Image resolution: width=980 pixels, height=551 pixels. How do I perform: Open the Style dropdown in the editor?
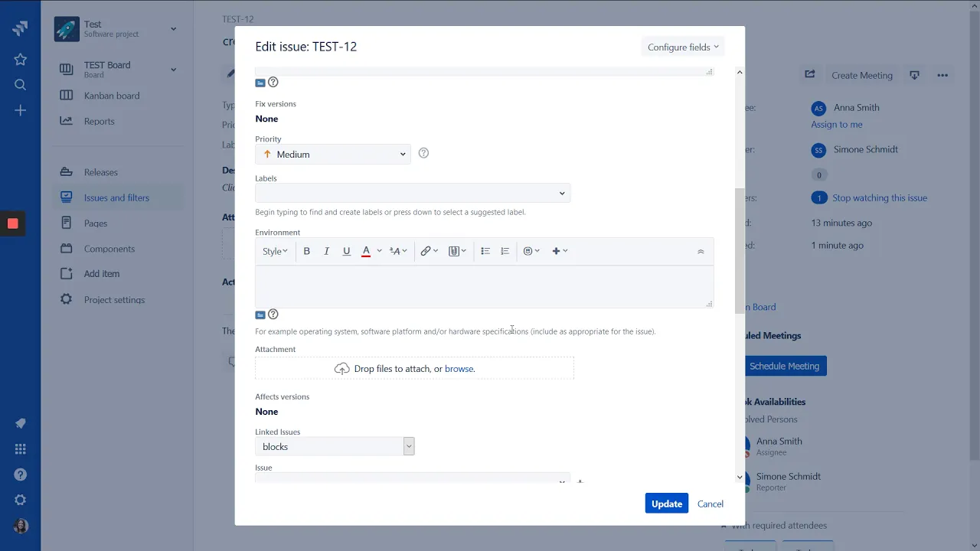(275, 251)
